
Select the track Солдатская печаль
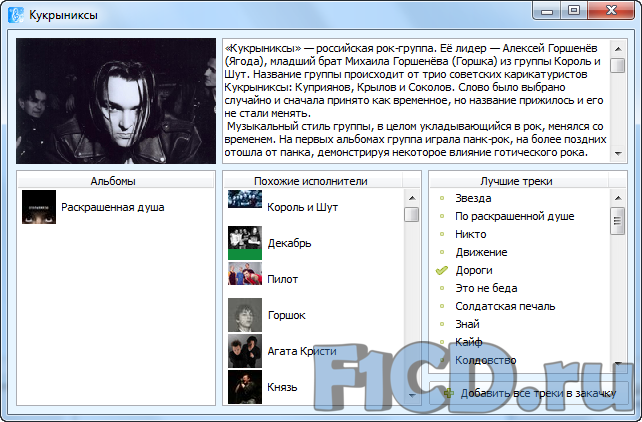[505, 306]
